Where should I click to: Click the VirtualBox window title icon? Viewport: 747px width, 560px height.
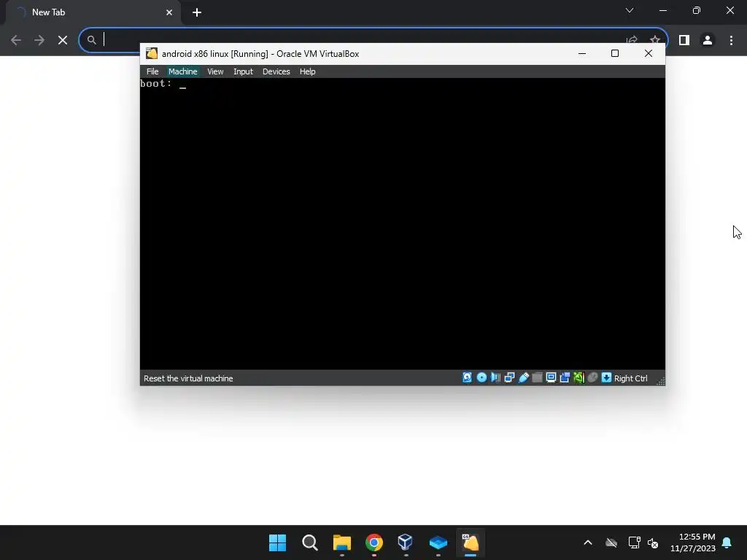[152, 53]
